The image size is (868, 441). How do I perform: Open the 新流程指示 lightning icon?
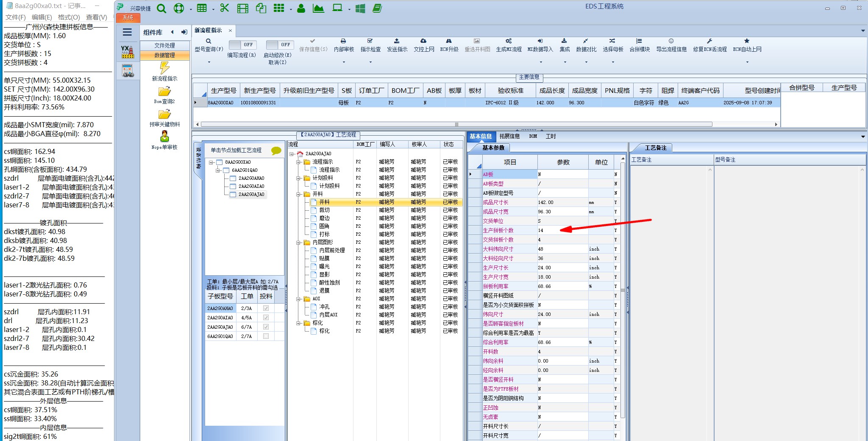[x=164, y=68]
